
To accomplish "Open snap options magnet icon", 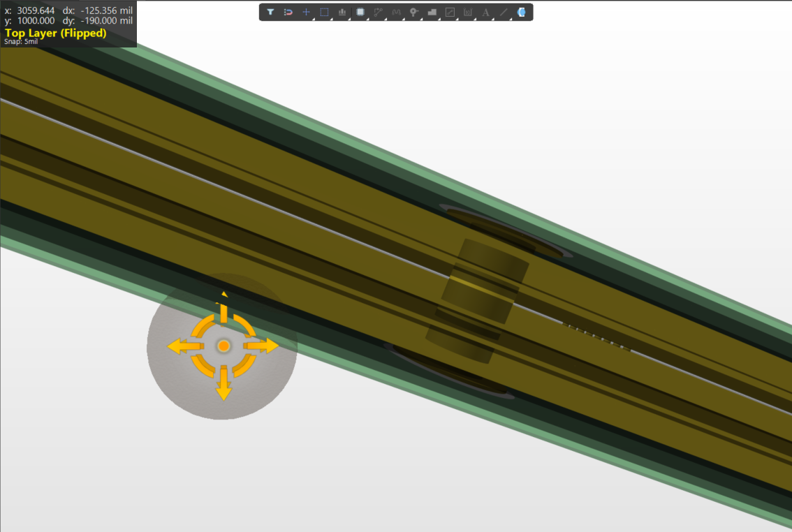I will click(288, 12).
